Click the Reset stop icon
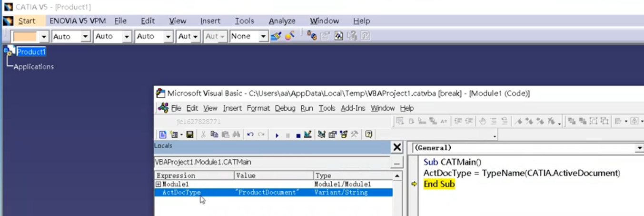This screenshot has width=644, height=216. tap(298, 135)
